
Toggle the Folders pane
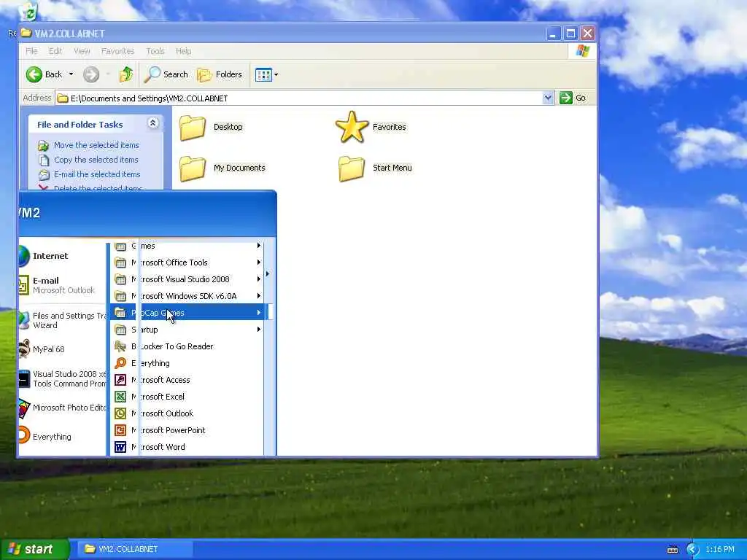(220, 74)
